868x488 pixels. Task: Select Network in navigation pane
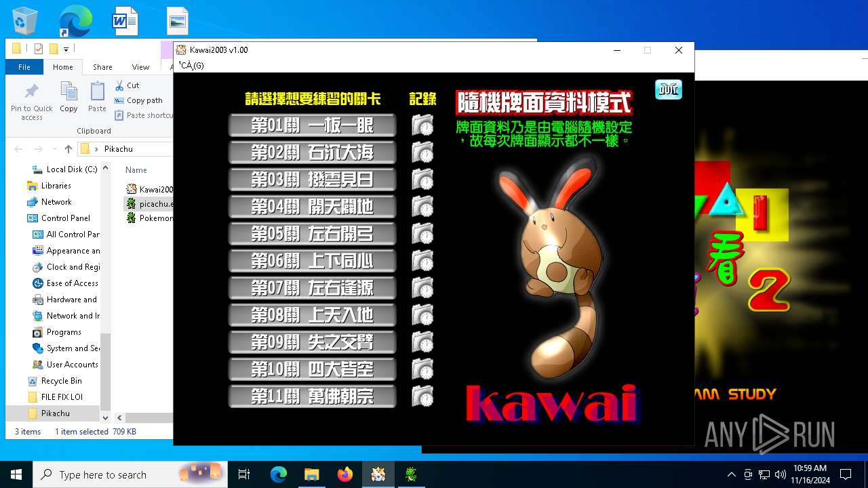pyautogui.click(x=56, y=202)
